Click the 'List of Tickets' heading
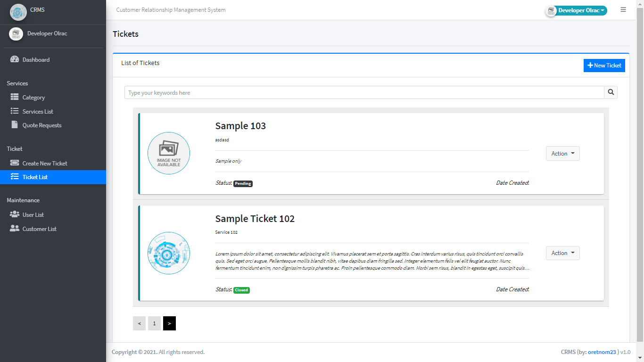 pyautogui.click(x=140, y=63)
